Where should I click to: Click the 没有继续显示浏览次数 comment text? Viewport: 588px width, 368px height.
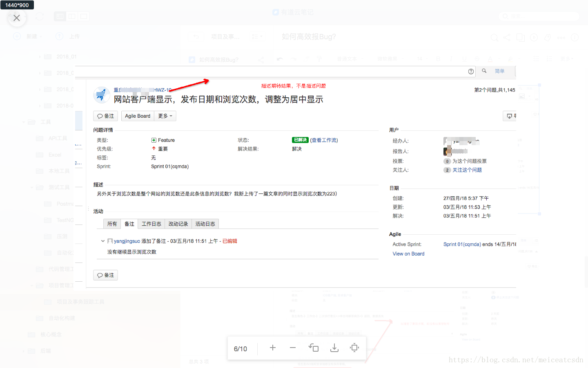(132, 252)
